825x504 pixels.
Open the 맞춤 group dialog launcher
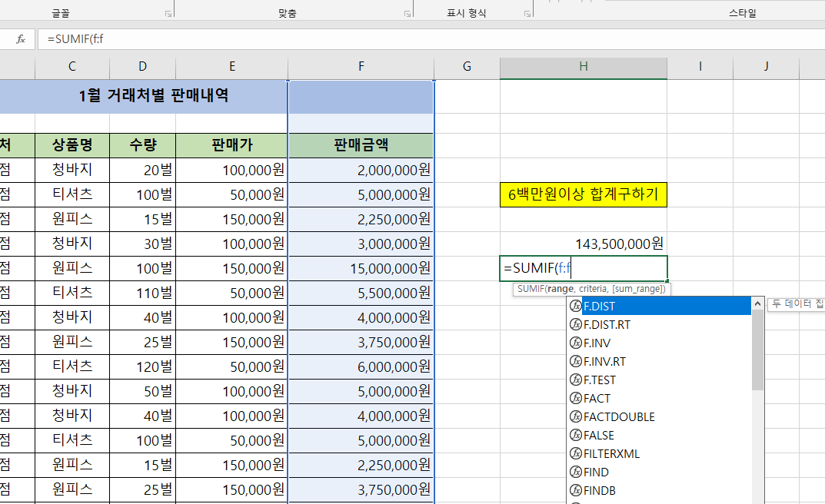point(408,14)
